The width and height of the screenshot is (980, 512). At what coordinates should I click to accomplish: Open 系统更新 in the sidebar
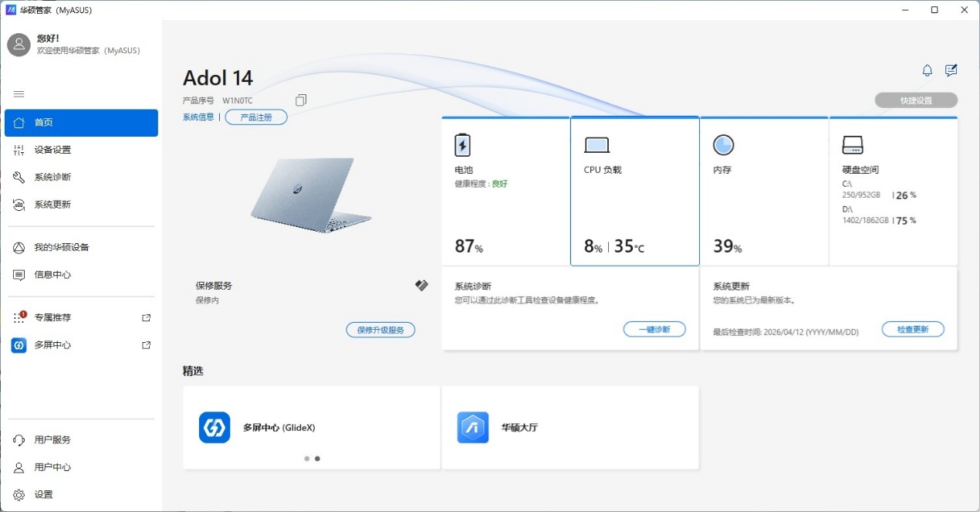click(x=81, y=205)
